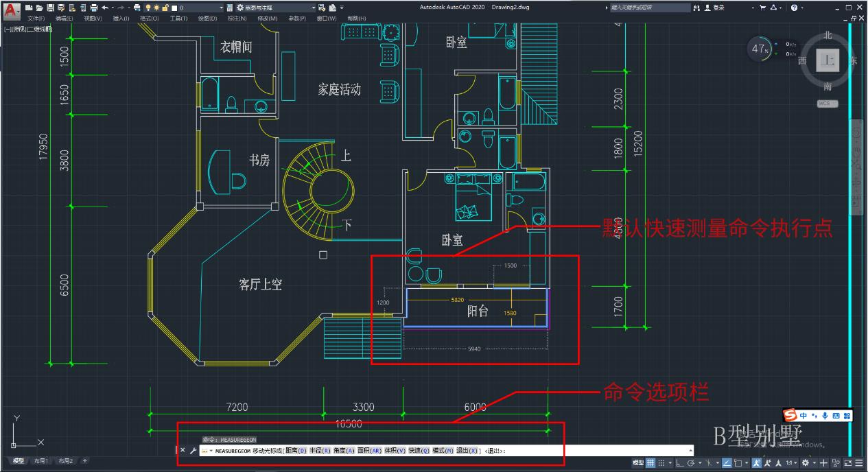Click the Customization gear in status bar
The width and height of the screenshot is (868, 472).
[x=806, y=462]
